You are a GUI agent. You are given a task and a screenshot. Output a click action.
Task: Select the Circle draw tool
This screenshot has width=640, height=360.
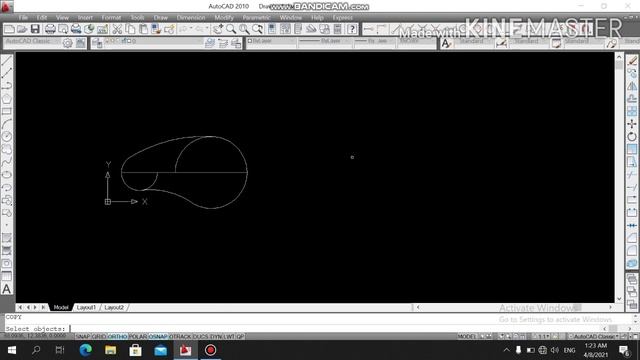pyautogui.click(x=7, y=137)
